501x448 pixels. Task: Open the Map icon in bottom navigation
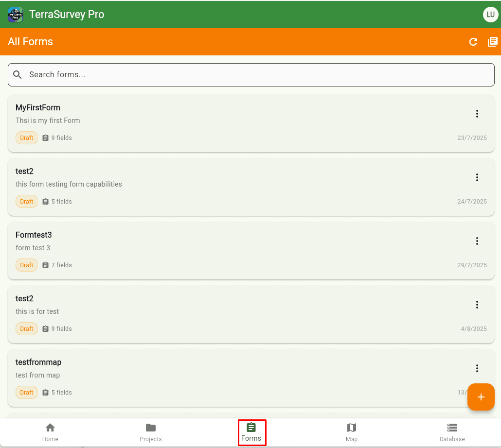click(351, 428)
